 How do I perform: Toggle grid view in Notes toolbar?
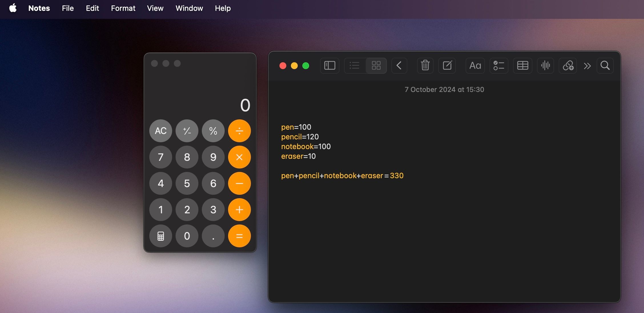376,65
